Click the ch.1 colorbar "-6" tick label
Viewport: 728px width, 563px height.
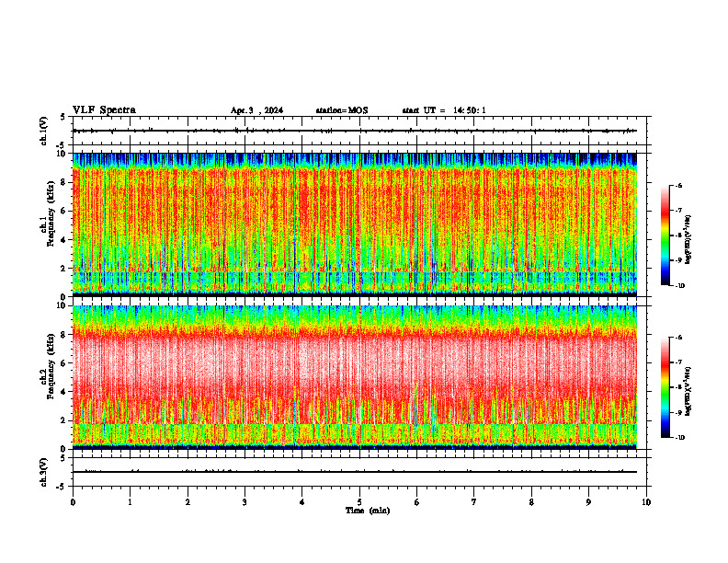coord(678,185)
